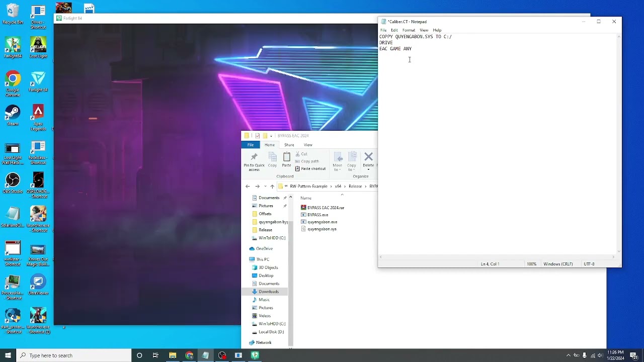Image resolution: width=644 pixels, height=362 pixels.
Task: Select Local Disk (D:) in navigation pane
Action: point(271,332)
